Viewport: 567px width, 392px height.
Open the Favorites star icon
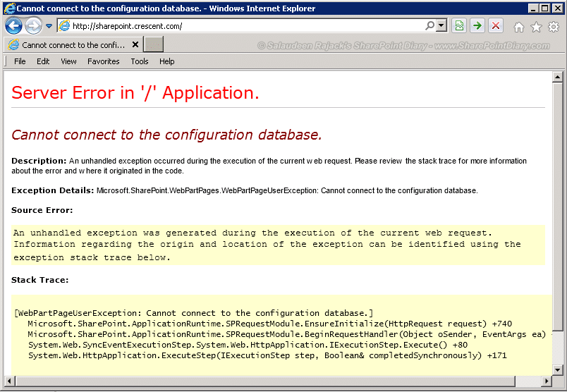tap(536, 27)
